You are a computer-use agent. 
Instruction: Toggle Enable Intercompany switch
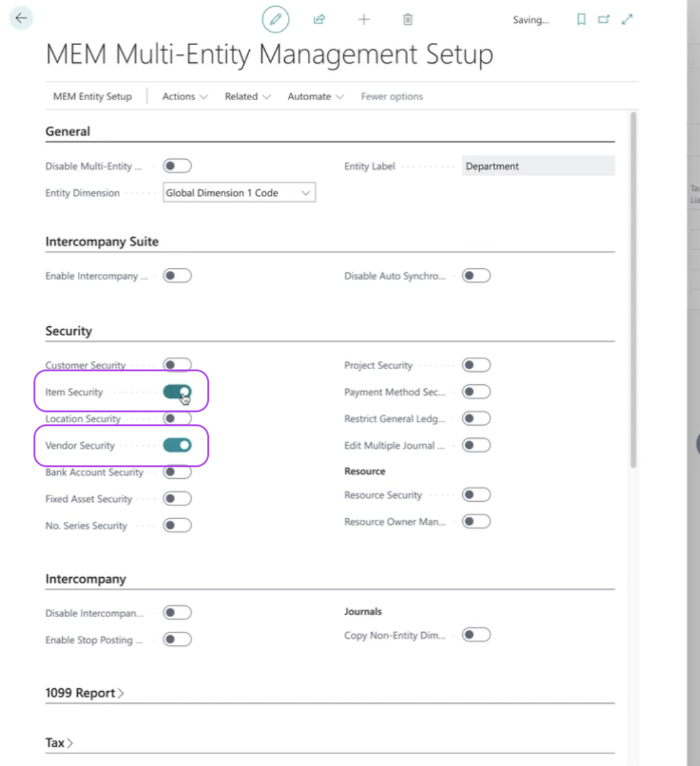pyautogui.click(x=177, y=276)
